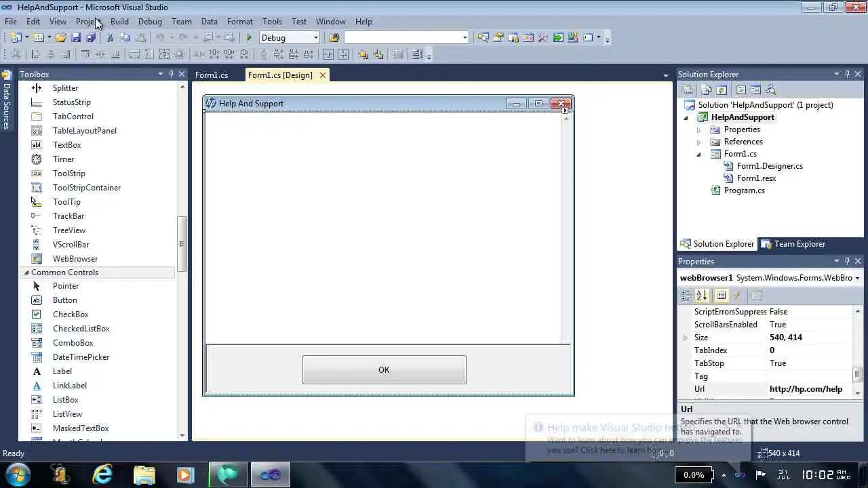Click the Start Page green arrow icon
This screenshot has height=488, width=868.
pos(558,38)
